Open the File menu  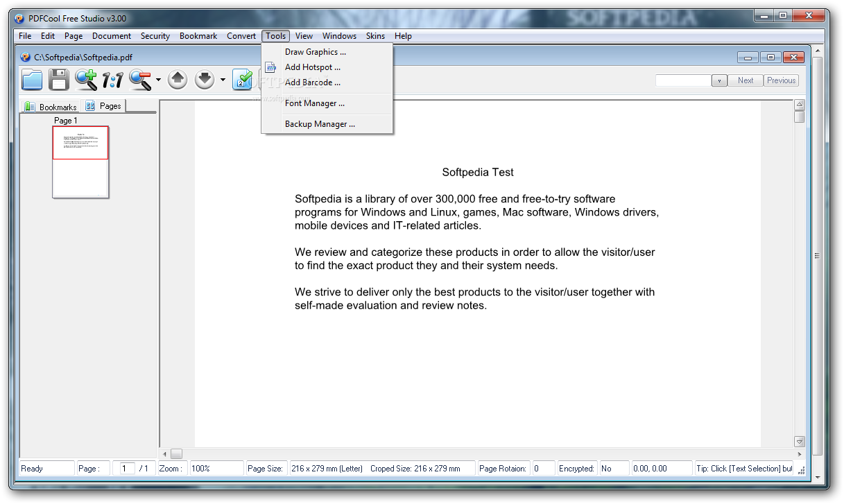[x=25, y=36]
